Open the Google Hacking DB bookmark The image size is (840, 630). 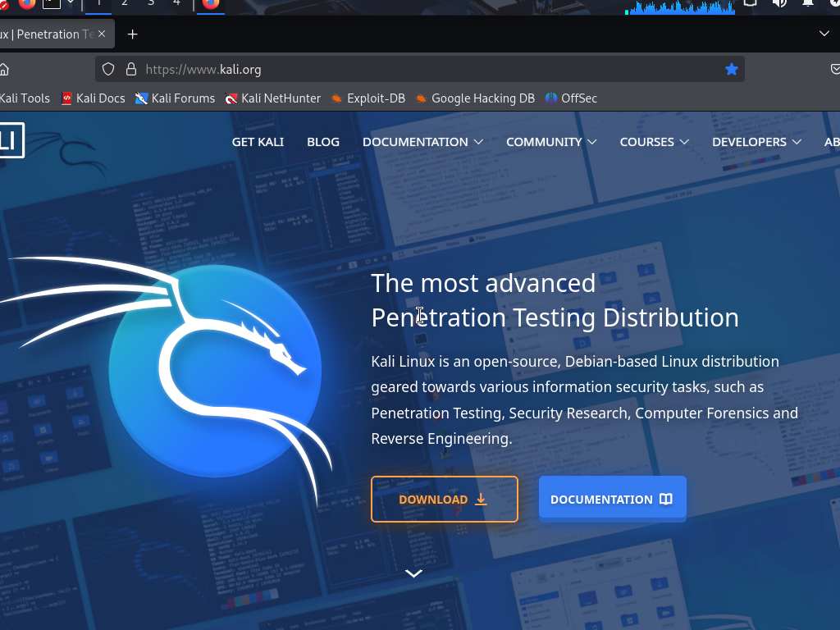(x=475, y=98)
